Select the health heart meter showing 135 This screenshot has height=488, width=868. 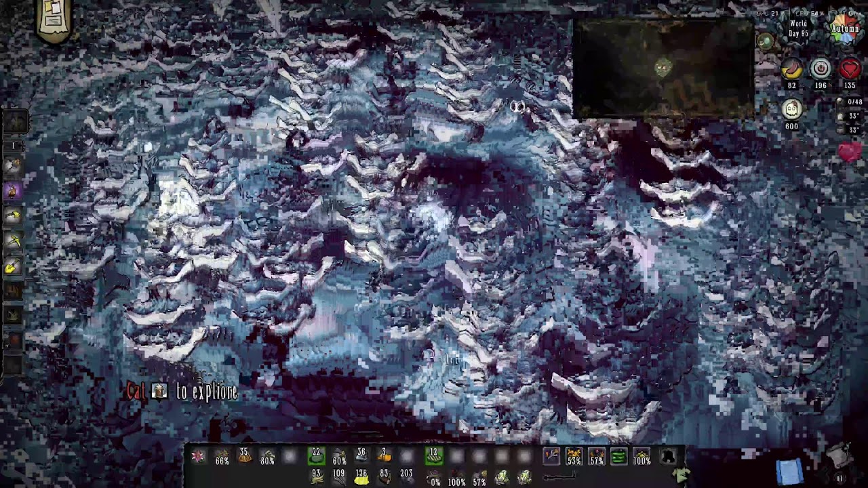pyautogui.click(x=850, y=69)
